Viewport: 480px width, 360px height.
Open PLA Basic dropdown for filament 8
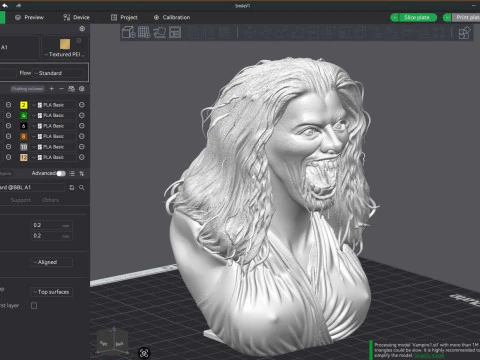53,136
